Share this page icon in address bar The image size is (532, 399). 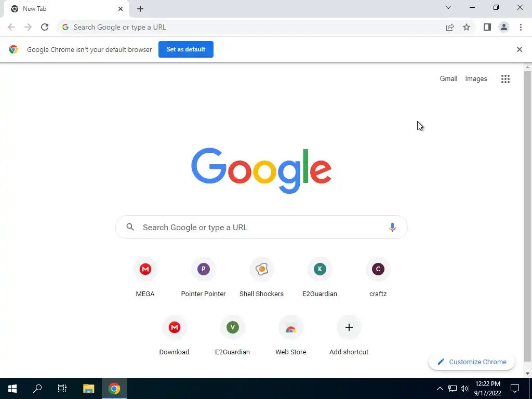tap(450, 27)
